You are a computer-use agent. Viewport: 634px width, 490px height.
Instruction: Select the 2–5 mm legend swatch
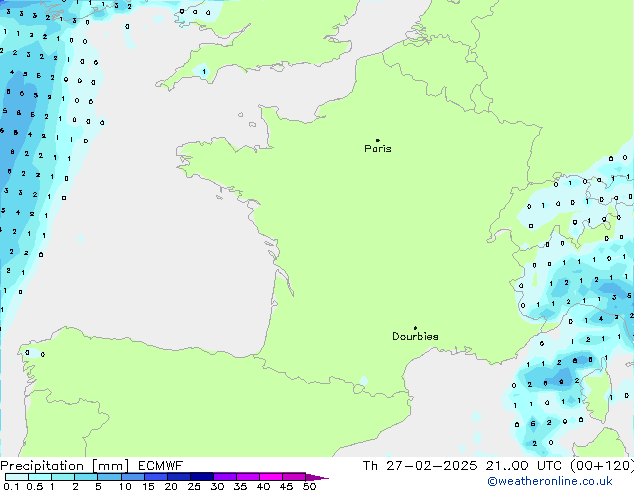86,477
